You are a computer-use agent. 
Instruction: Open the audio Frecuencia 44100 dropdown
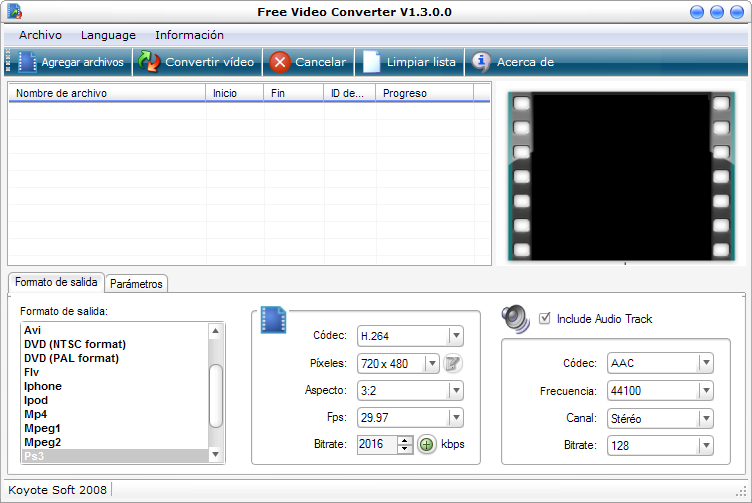click(705, 391)
